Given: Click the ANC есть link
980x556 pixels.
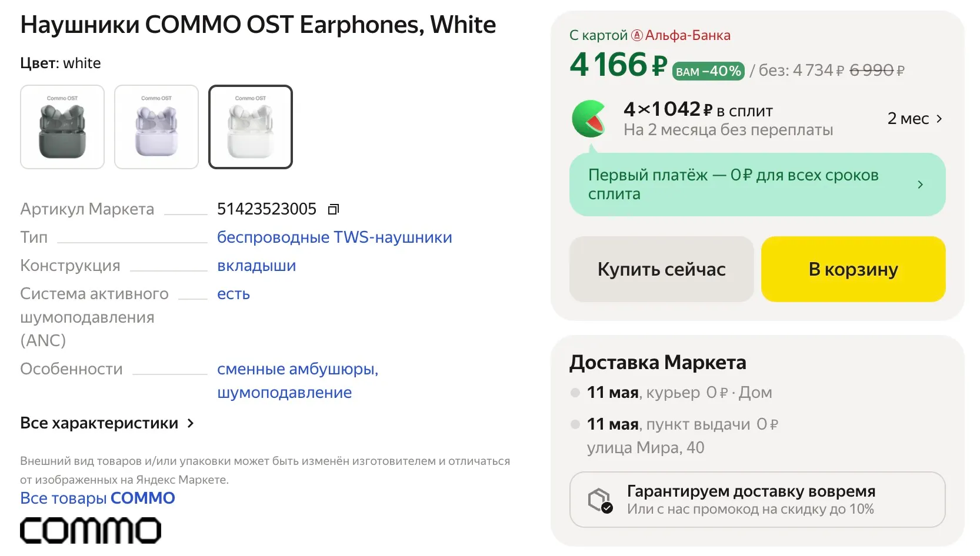Looking at the screenshot, I should [x=234, y=294].
